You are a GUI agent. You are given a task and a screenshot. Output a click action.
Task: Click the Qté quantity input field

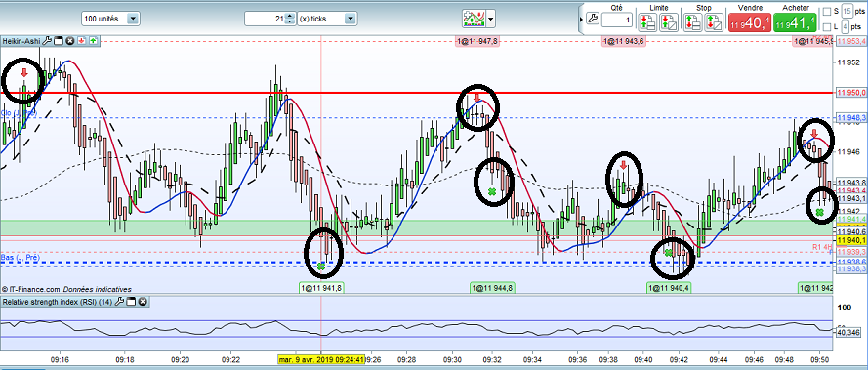616,21
